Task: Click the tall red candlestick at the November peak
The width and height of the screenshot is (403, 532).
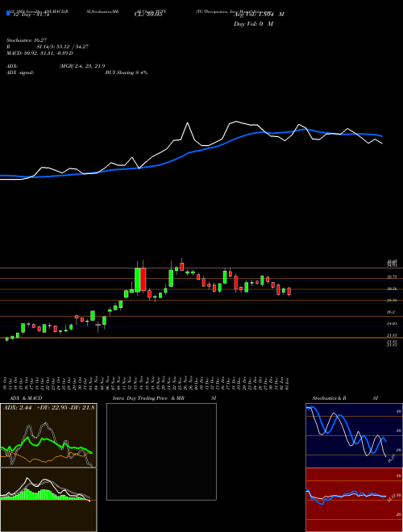Action: [143, 279]
